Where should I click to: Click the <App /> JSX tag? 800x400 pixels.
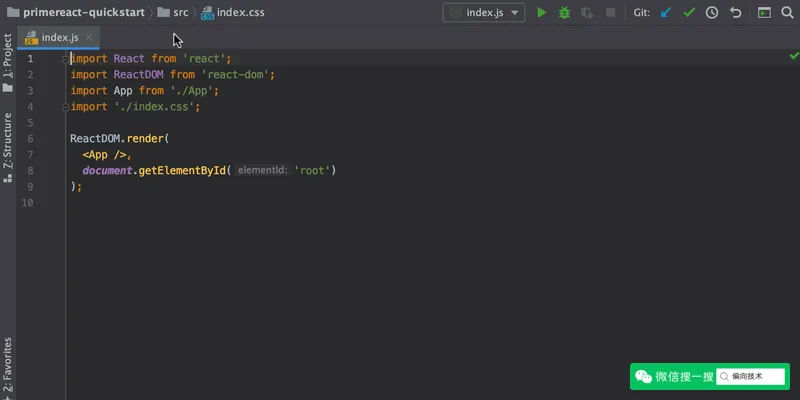click(x=105, y=155)
